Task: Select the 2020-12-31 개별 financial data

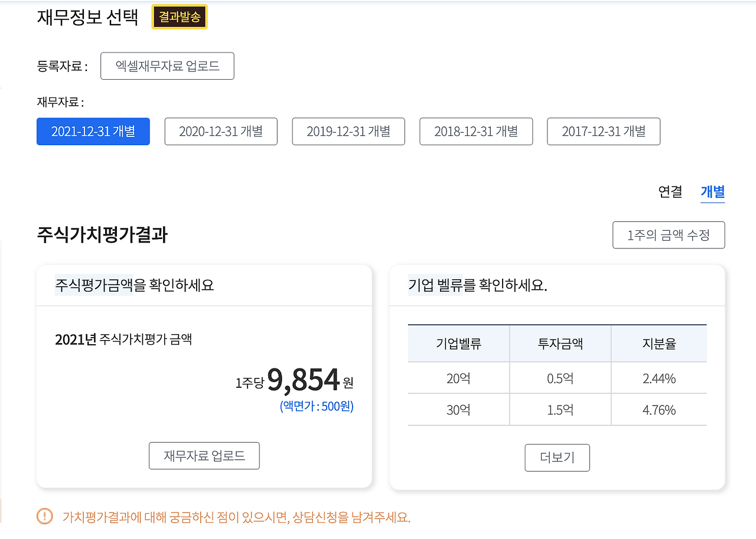Action: click(x=220, y=131)
